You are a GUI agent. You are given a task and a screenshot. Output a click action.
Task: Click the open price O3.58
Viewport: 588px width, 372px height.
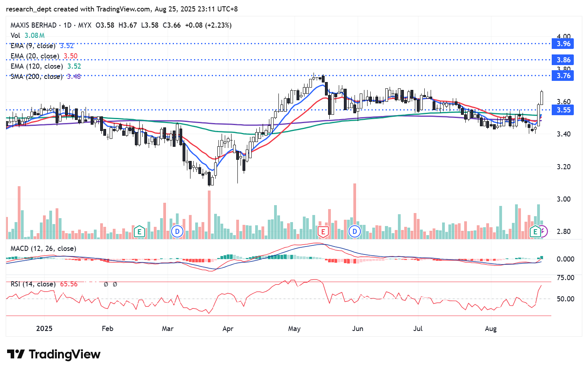[x=105, y=25]
